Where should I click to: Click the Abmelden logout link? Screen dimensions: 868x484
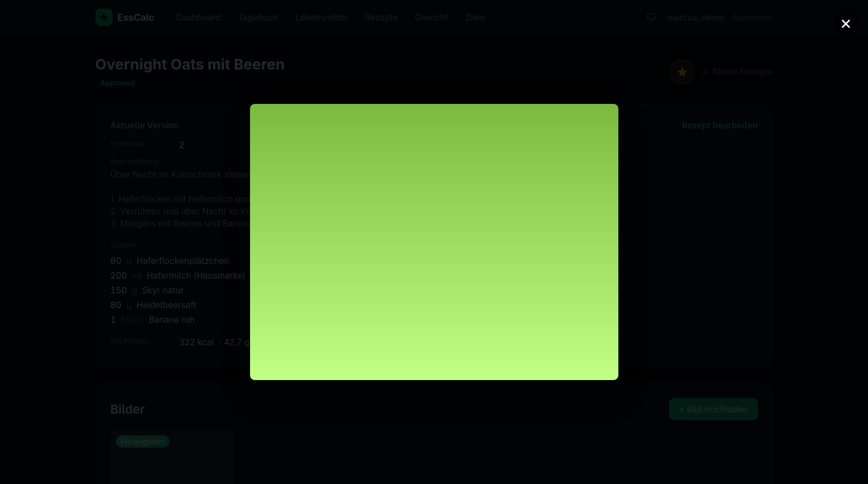pyautogui.click(x=752, y=18)
